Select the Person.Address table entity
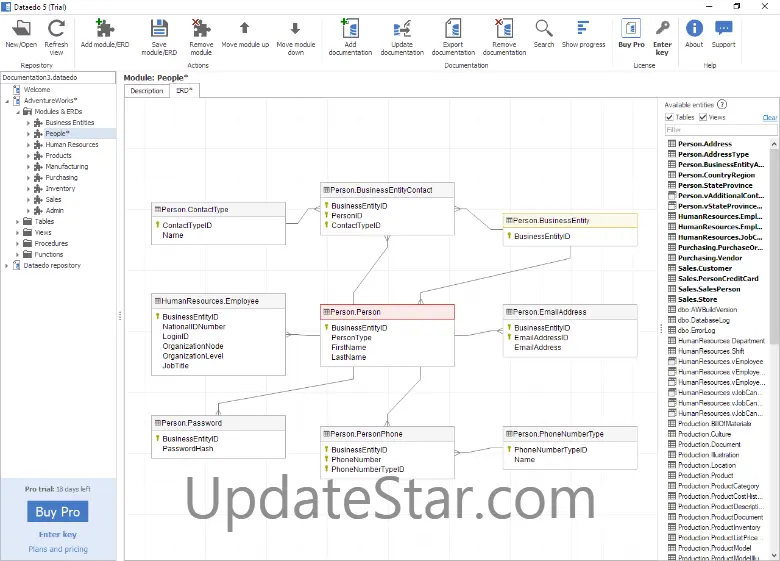The image size is (780, 561). pyautogui.click(x=705, y=144)
